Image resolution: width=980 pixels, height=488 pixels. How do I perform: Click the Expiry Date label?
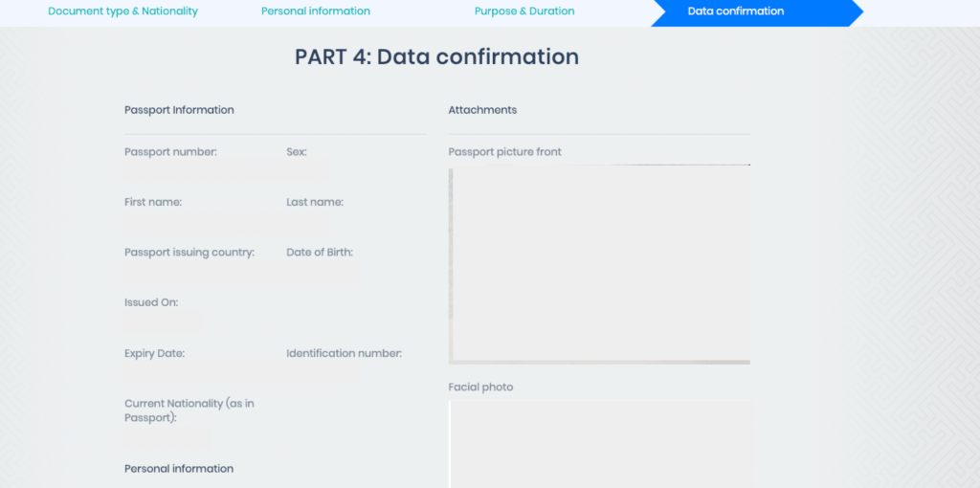[x=154, y=353]
